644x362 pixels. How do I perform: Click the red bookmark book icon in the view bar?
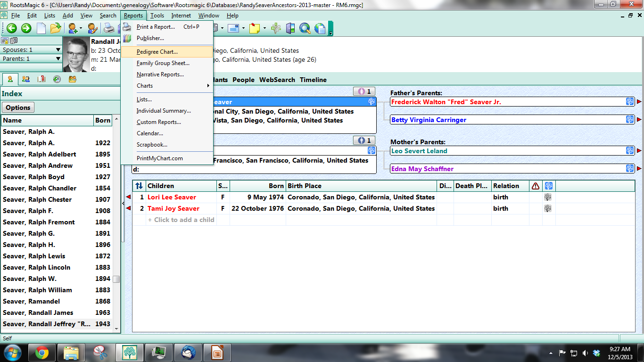41,79
